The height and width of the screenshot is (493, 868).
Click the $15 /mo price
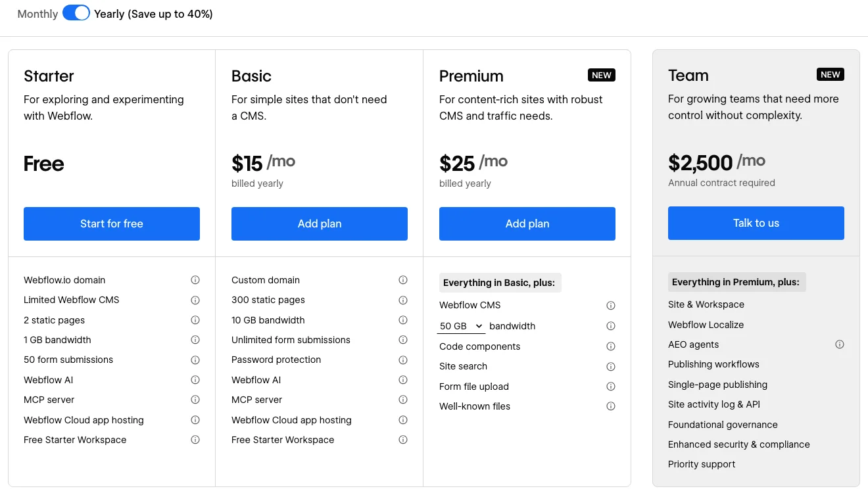(264, 162)
